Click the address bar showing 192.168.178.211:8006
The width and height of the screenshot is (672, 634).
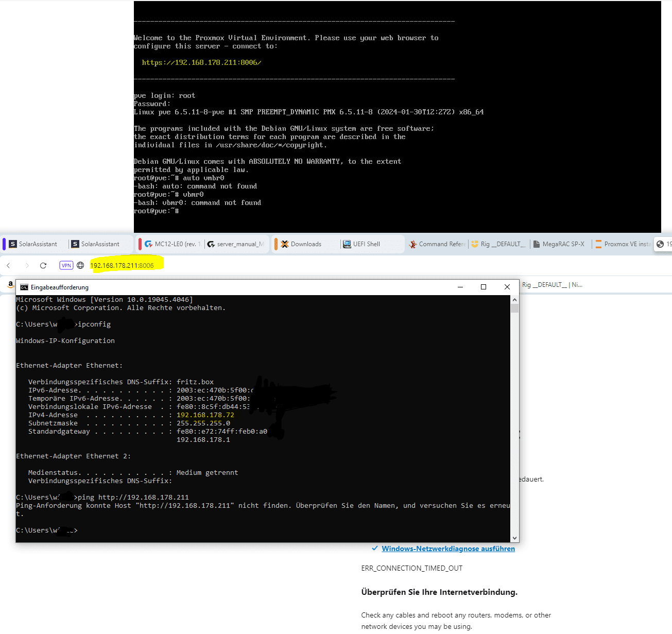[x=122, y=266]
